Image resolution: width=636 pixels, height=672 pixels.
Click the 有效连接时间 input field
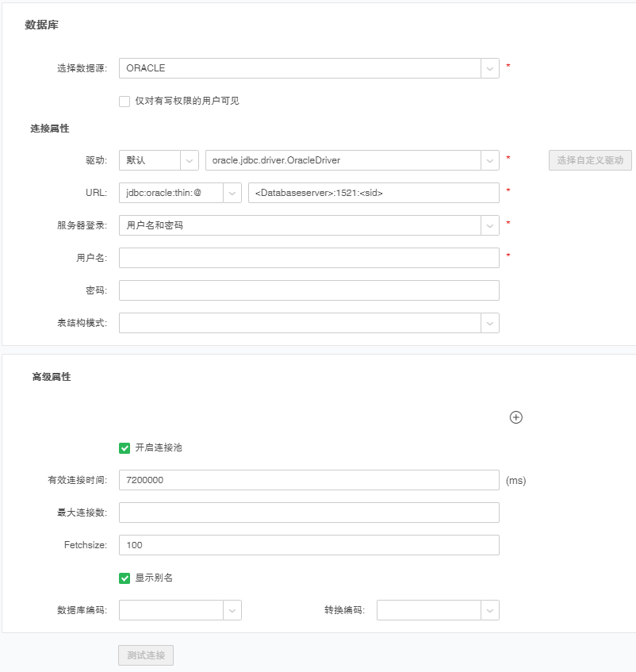308,481
